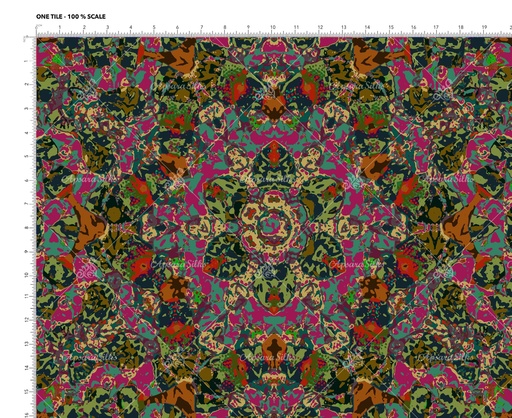Click the 7 mark on the horizontal ruler

pos(202,27)
